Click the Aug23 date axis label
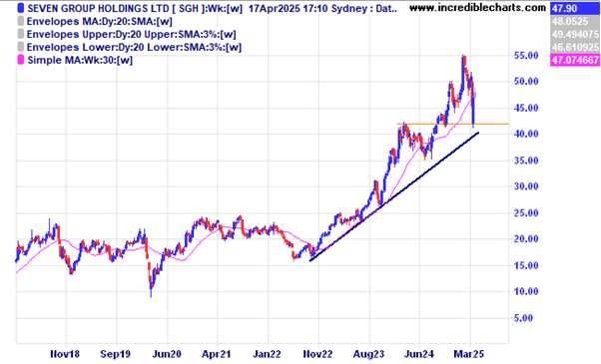This screenshot has height=364, width=601. click(x=368, y=354)
